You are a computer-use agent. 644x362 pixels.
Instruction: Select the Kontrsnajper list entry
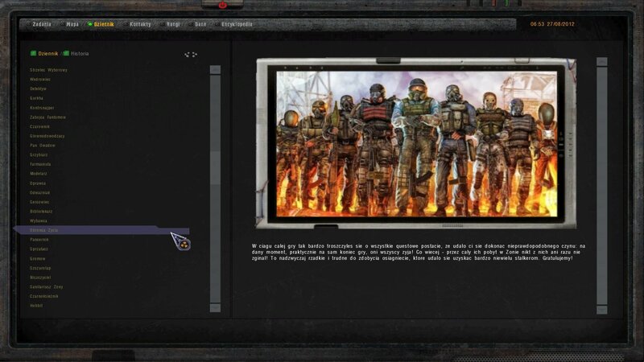click(x=43, y=108)
